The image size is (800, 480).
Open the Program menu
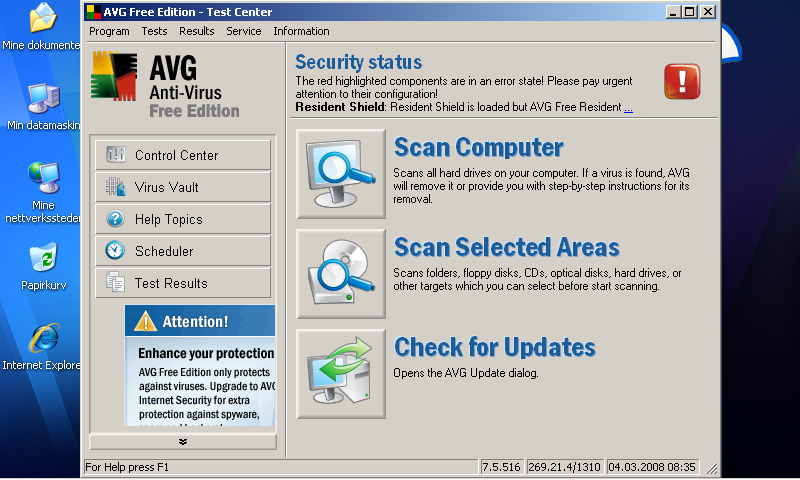point(109,32)
